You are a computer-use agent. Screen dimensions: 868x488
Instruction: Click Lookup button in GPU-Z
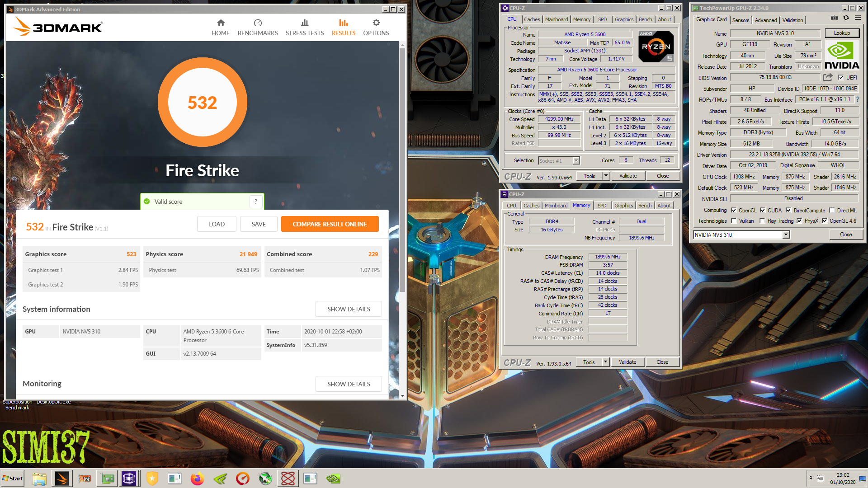click(842, 33)
